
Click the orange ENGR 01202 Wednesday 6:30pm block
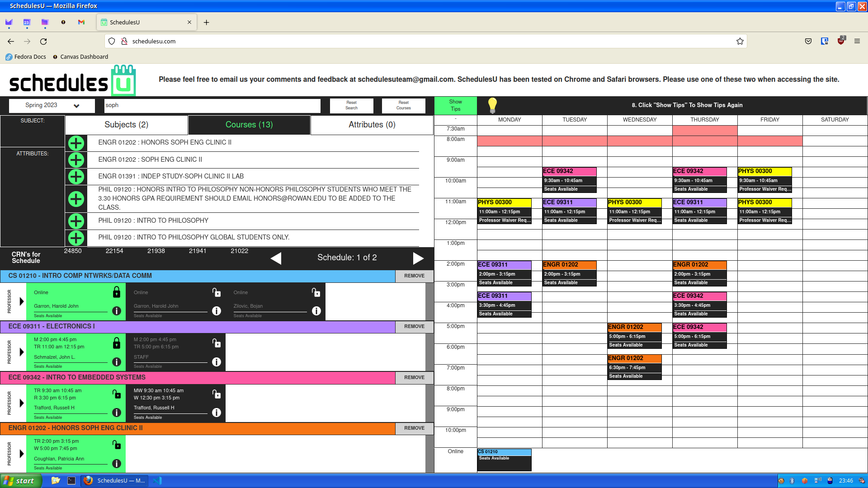click(x=634, y=367)
